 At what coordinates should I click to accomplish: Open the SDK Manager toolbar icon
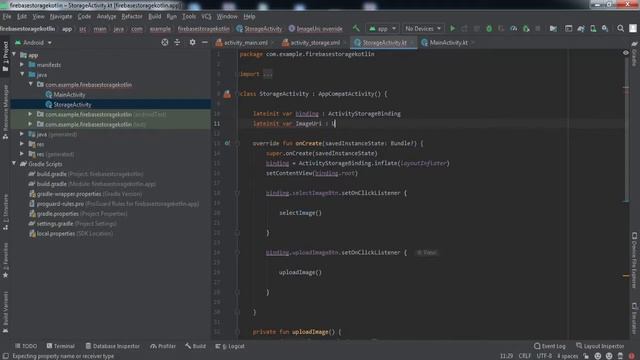pos(605,28)
